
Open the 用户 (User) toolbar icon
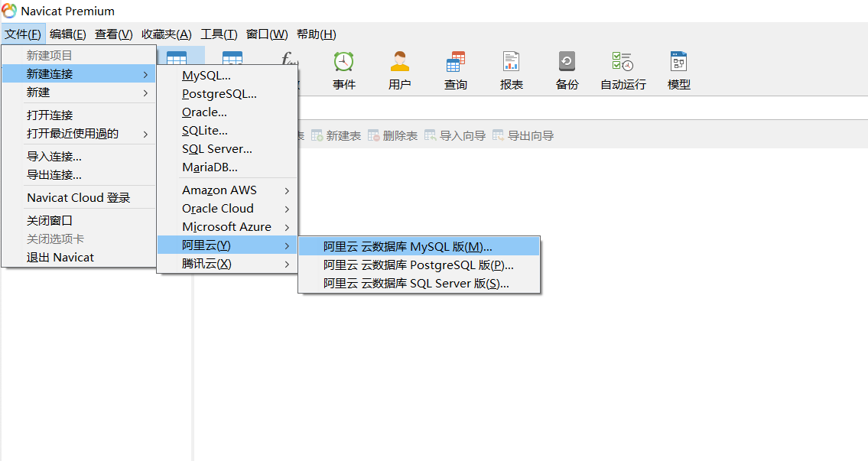coord(400,61)
